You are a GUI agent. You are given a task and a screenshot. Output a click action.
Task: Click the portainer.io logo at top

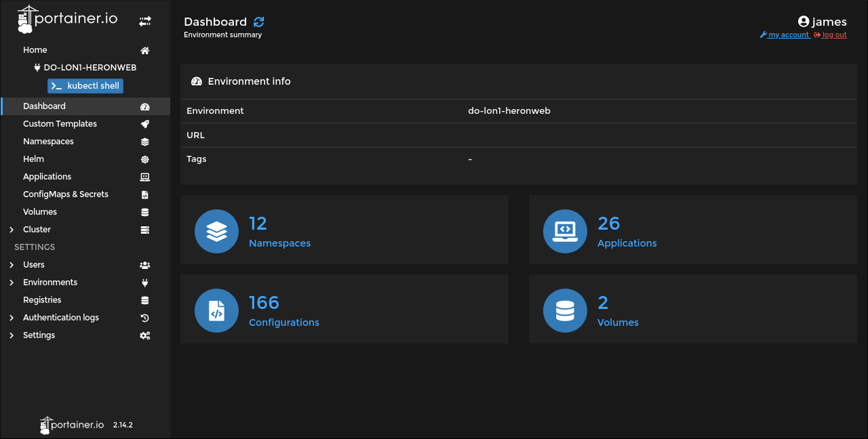coord(67,19)
